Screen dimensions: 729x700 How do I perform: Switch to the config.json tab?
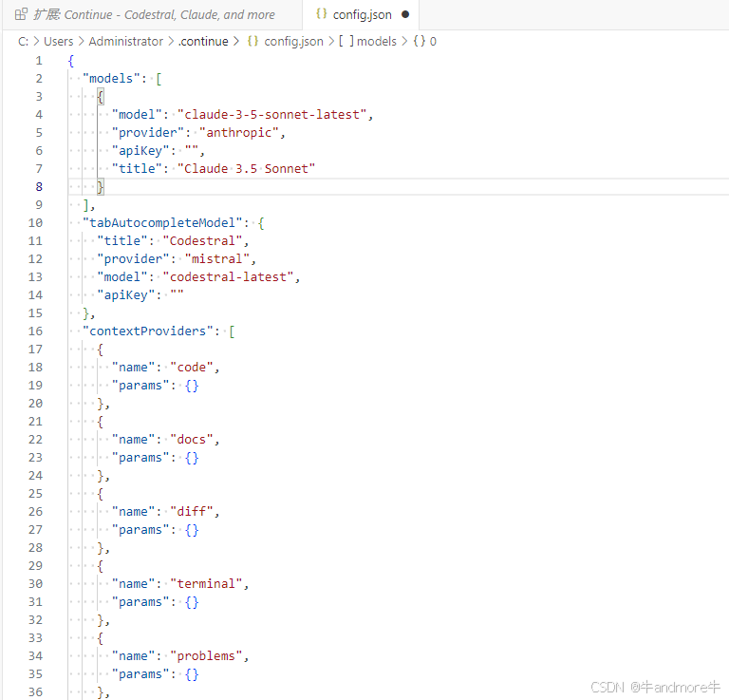tap(363, 15)
